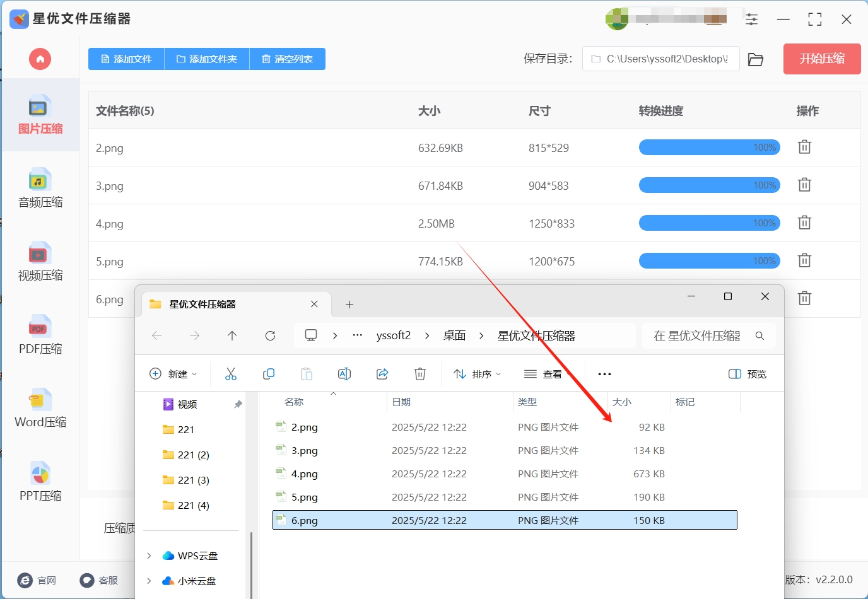Open the 排序 sort dropdown

478,374
